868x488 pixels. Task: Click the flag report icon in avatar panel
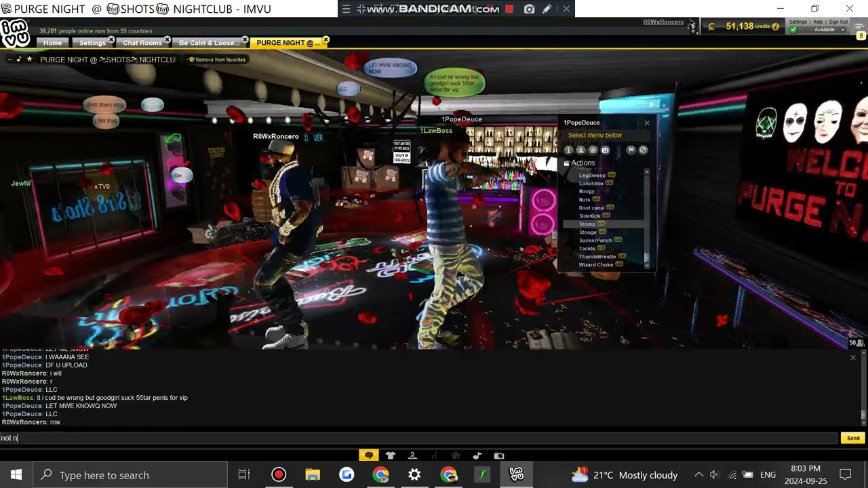(x=631, y=150)
